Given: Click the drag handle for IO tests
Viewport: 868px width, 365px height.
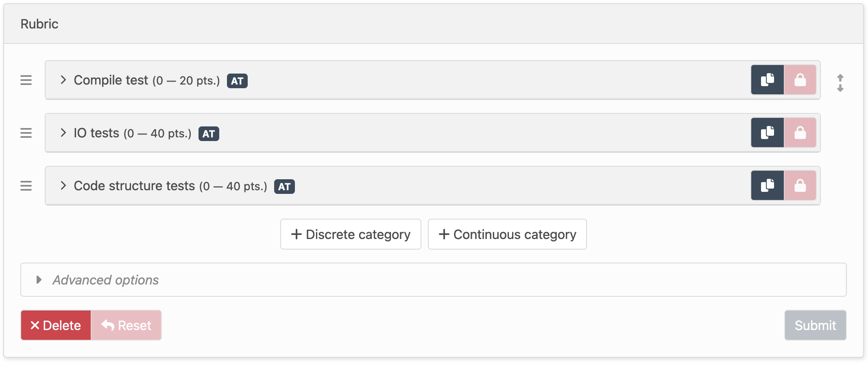Looking at the screenshot, I should click(x=26, y=133).
